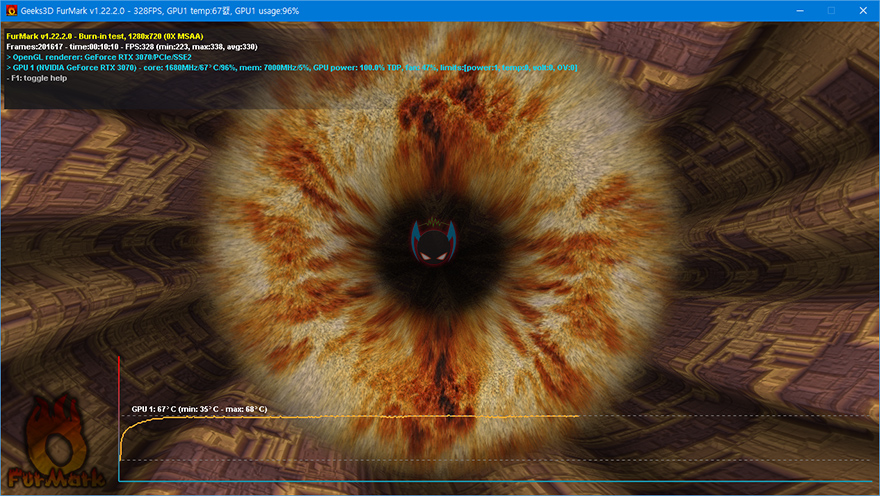Click the FurMark flame logo in the corner

(x=55, y=442)
